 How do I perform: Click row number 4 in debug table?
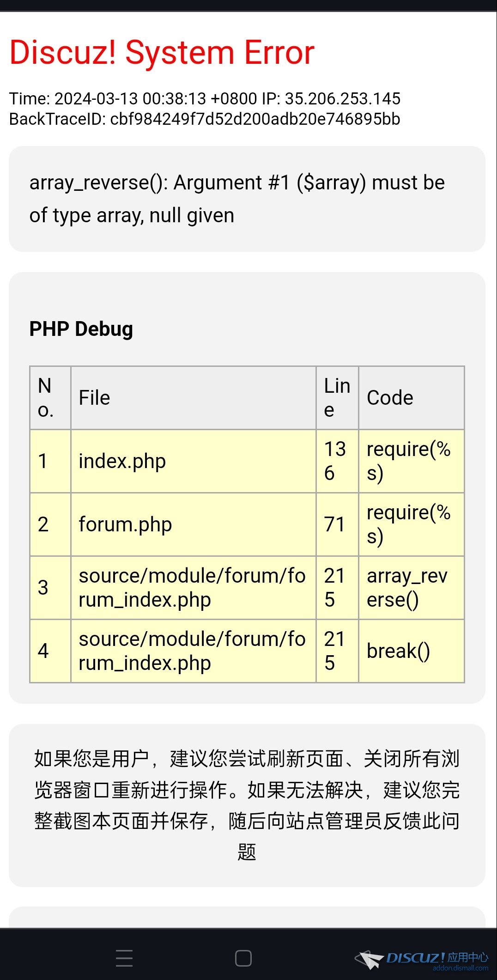click(x=50, y=651)
